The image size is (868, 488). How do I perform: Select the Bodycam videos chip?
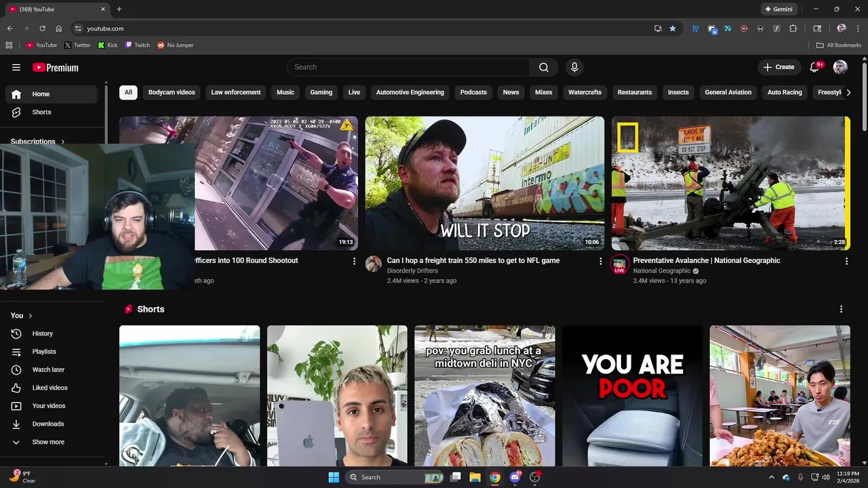coord(172,92)
